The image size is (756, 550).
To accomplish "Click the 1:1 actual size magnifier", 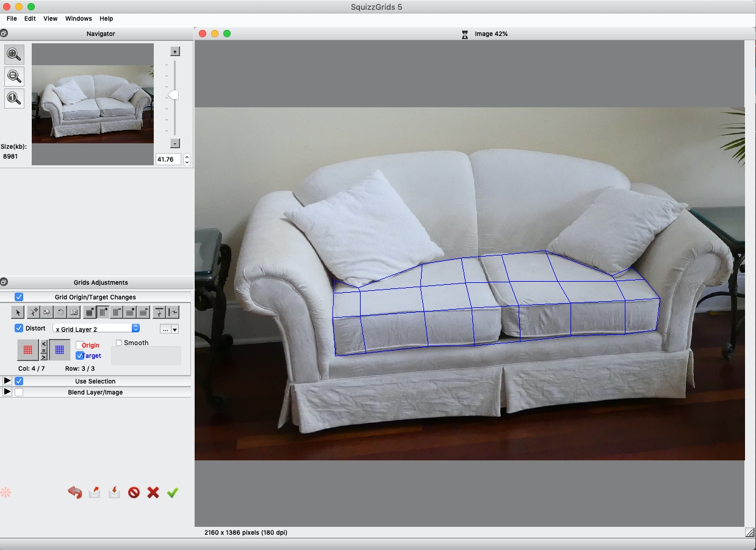I will click(x=15, y=98).
